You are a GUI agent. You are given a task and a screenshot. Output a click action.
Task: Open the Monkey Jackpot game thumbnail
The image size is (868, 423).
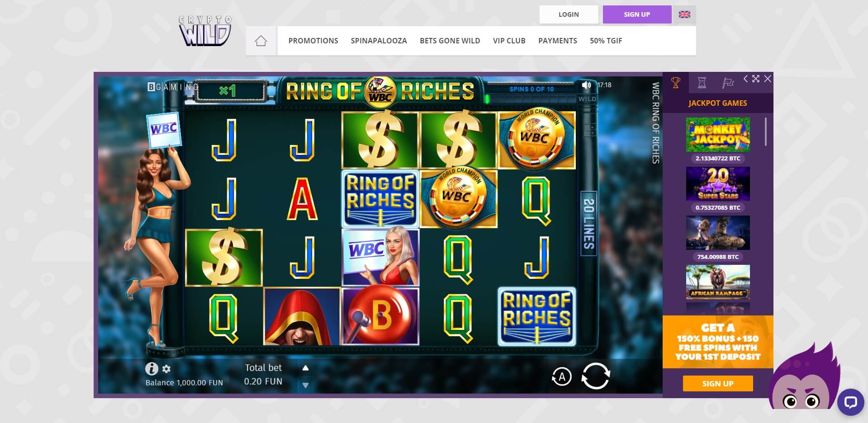pos(718,135)
